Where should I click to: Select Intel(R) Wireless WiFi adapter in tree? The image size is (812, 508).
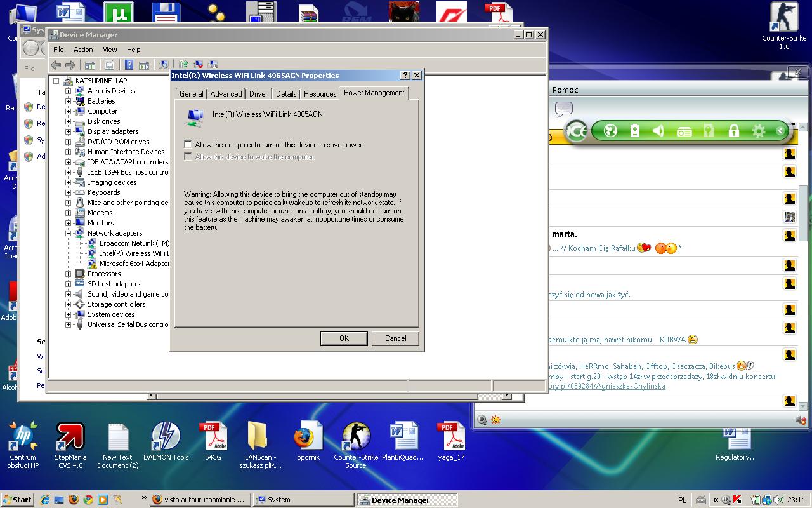click(134, 253)
